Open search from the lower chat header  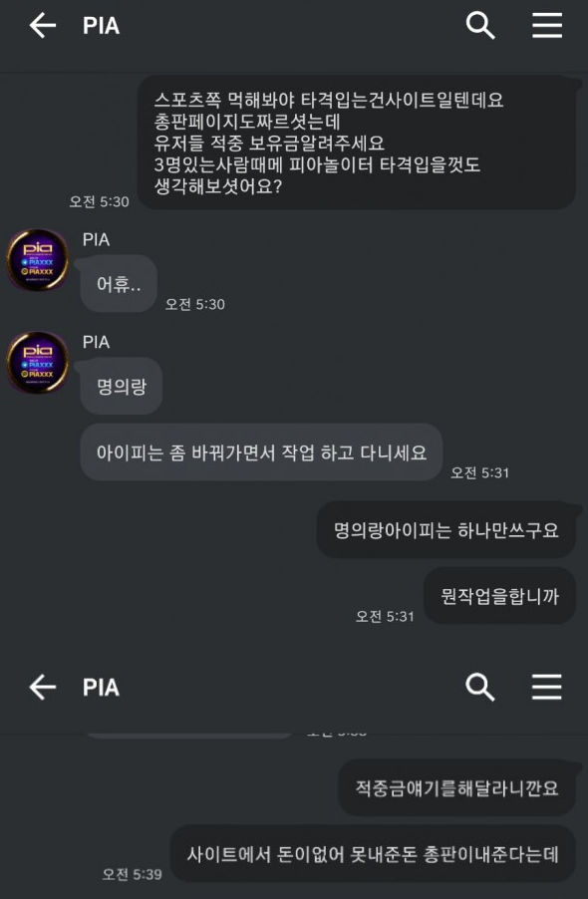(480, 687)
